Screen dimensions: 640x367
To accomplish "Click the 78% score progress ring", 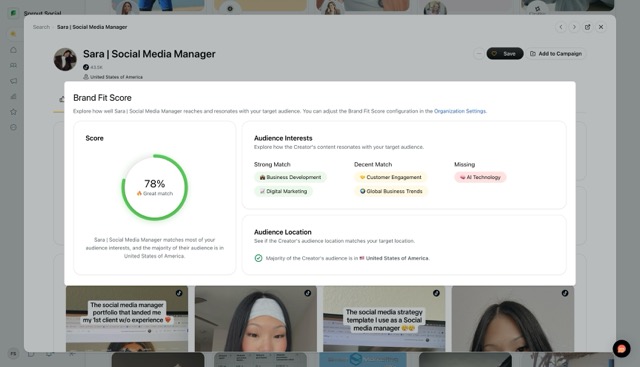I will 155,187.
